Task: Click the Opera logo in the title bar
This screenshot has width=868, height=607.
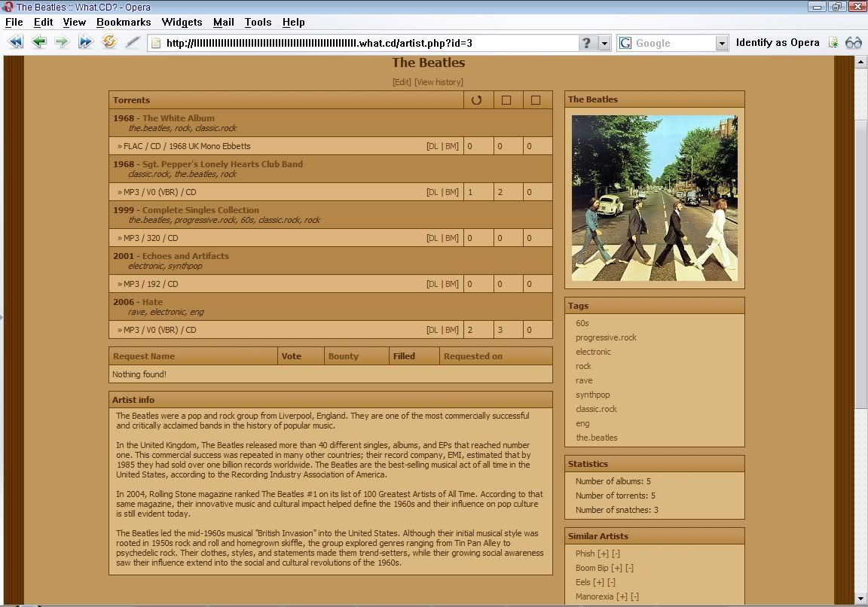Action: coord(8,8)
